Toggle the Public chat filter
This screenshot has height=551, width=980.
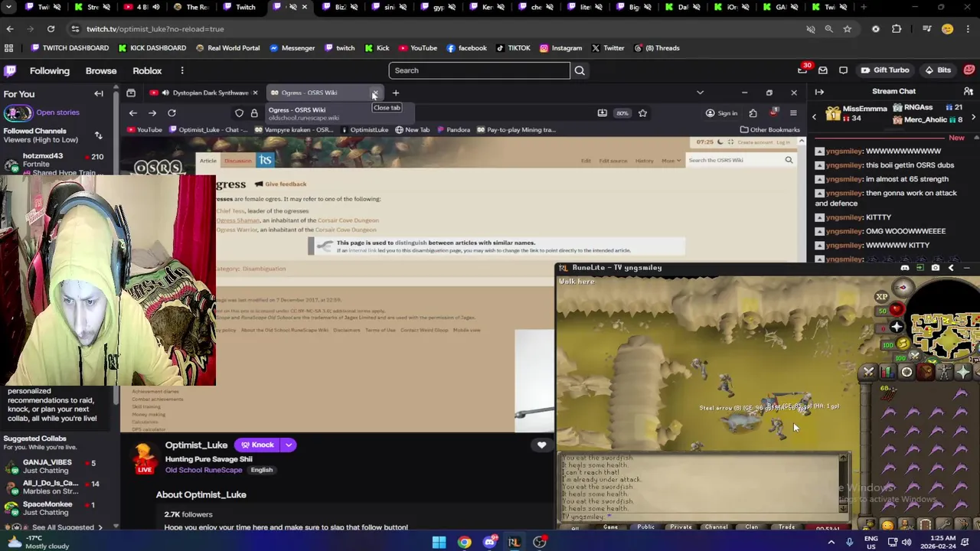point(646,527)
